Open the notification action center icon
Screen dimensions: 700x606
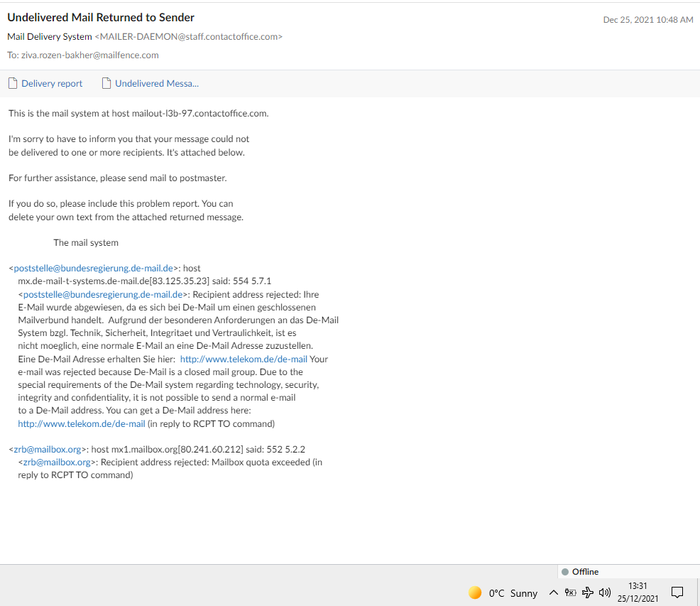click(x=677, y=593)
